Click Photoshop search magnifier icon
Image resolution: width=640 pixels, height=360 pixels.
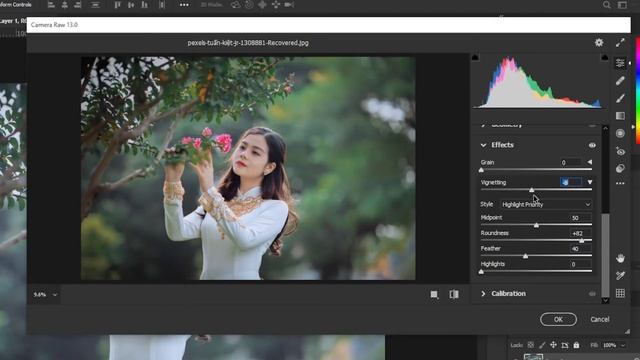pos(607,5)
